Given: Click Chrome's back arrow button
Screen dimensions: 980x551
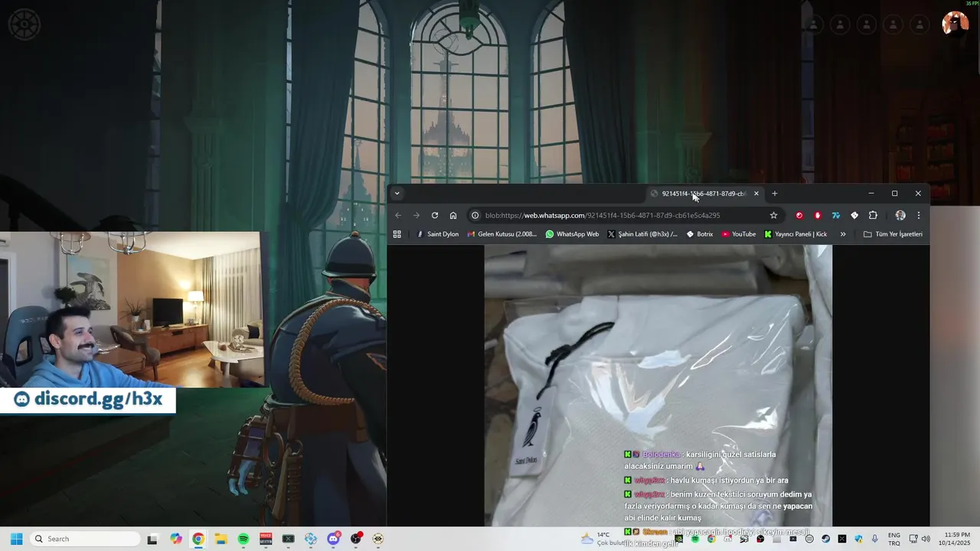Looking at the screenshot, I should tap(397, 215).
